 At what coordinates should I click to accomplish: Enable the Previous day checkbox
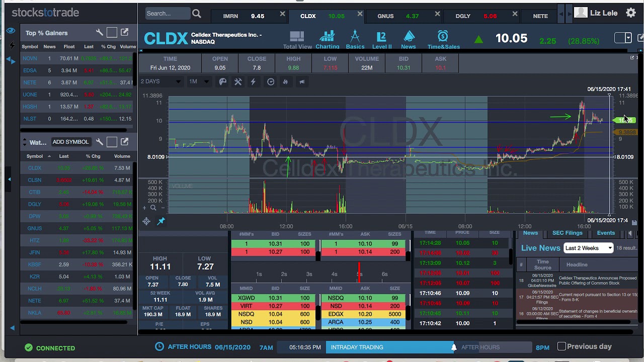coord(561,346)
